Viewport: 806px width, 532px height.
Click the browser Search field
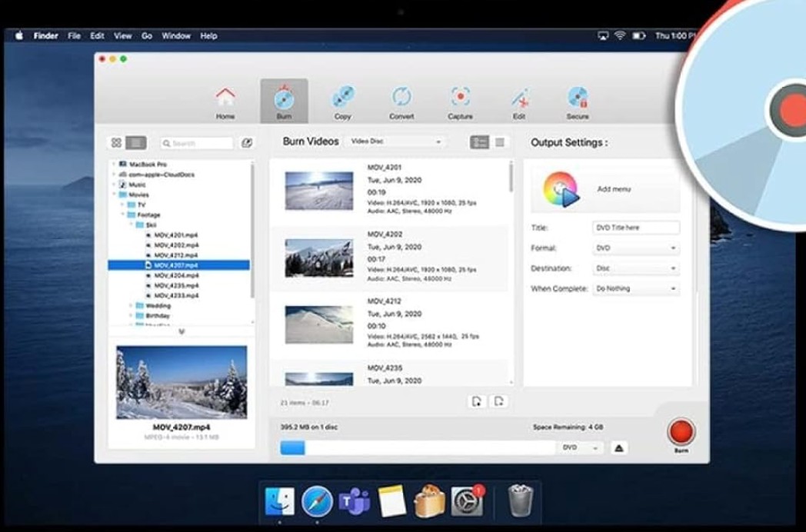pyautogui.click(x=197, y=144)
